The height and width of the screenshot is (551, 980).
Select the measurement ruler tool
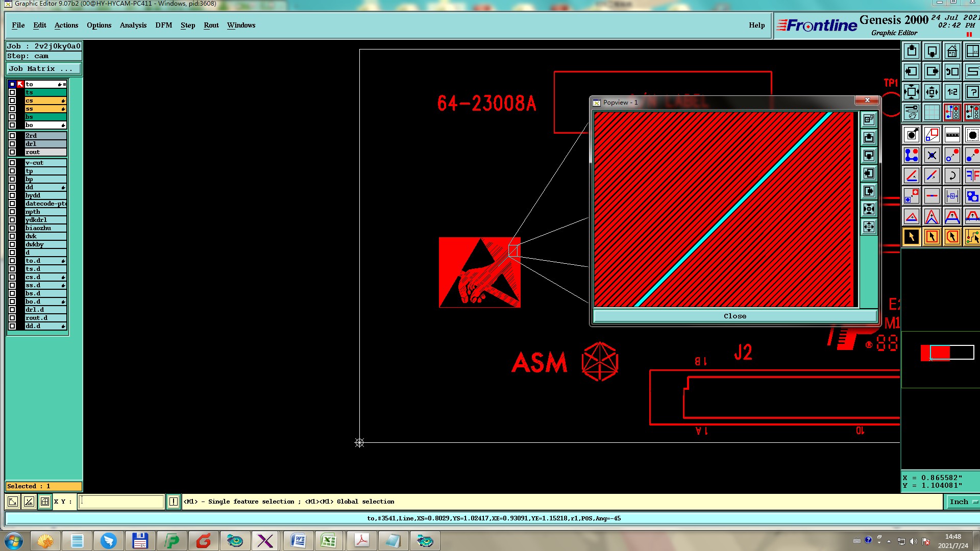(x=952, y=135)
